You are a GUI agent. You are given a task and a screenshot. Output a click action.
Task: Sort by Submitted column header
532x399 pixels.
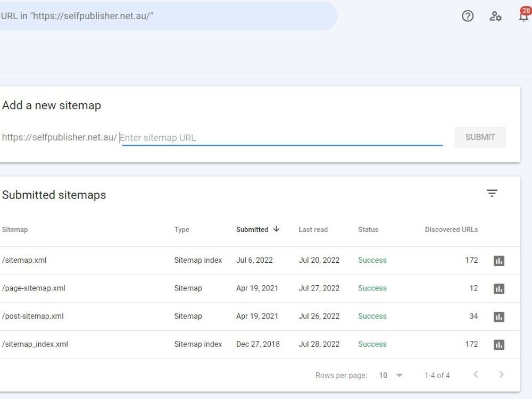pos(252,229)
